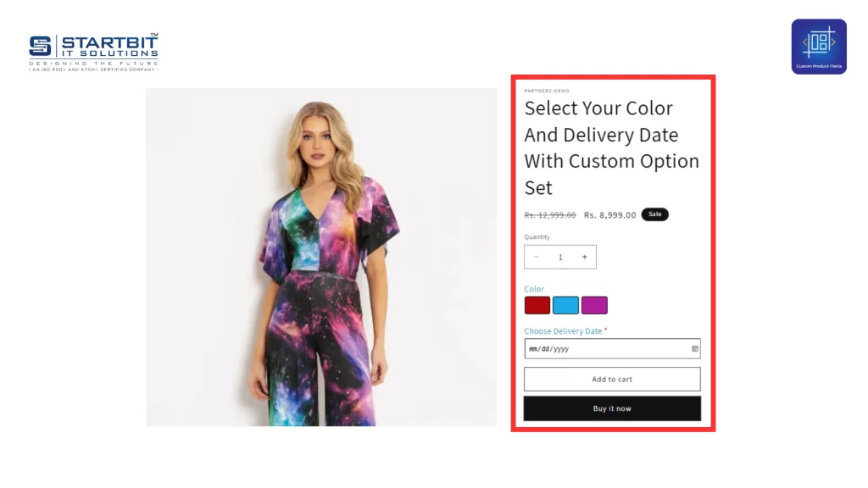Click the Sale badge next to the price

(x=654, y=214)
